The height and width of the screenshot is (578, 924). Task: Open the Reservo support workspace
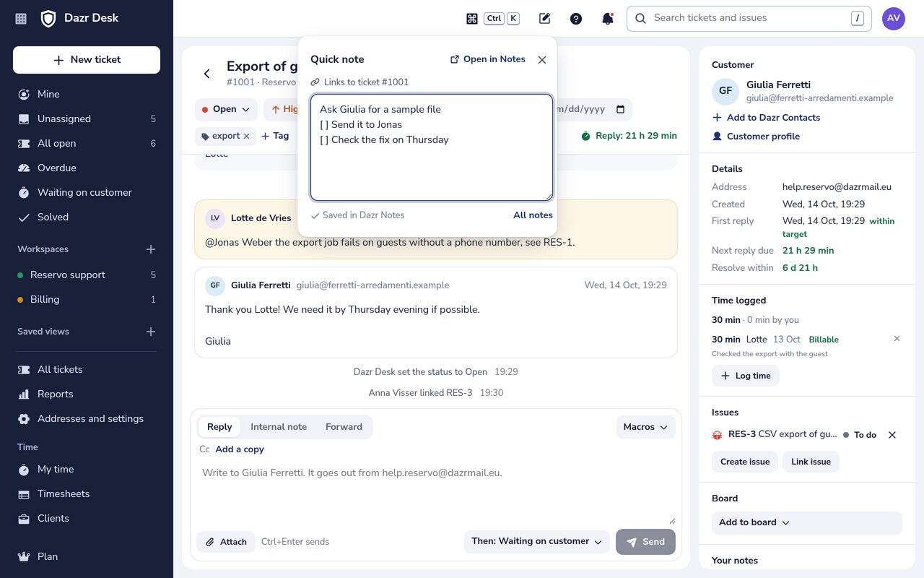click(87, 275)
